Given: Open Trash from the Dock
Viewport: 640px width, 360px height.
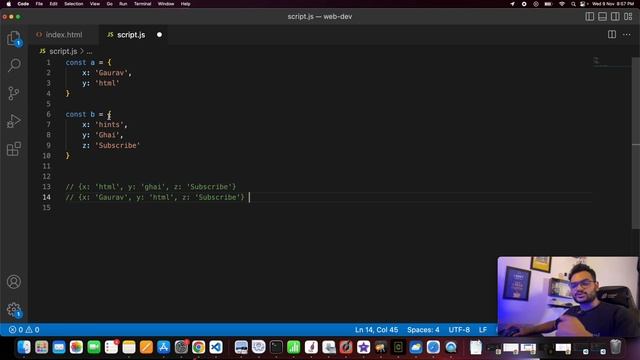Looking at the screenshot, I should click(616, 347).
